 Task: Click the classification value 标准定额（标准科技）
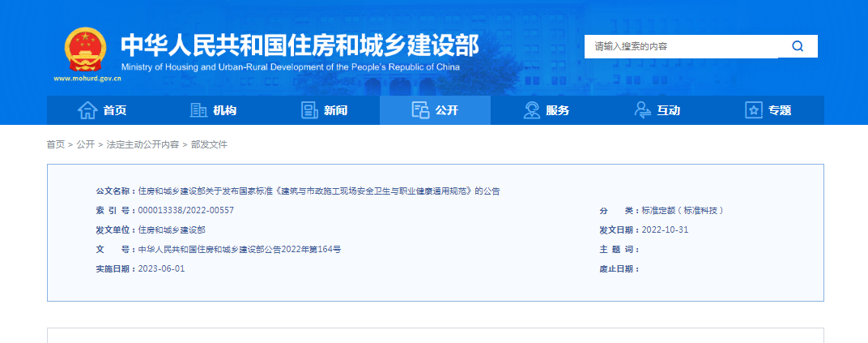[x=683, y=211]
